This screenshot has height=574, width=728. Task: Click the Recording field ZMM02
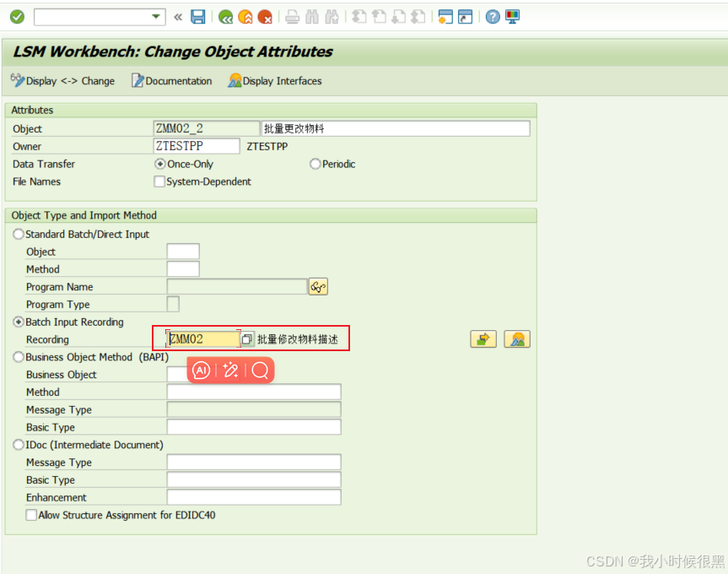click(x=203, y=339)
